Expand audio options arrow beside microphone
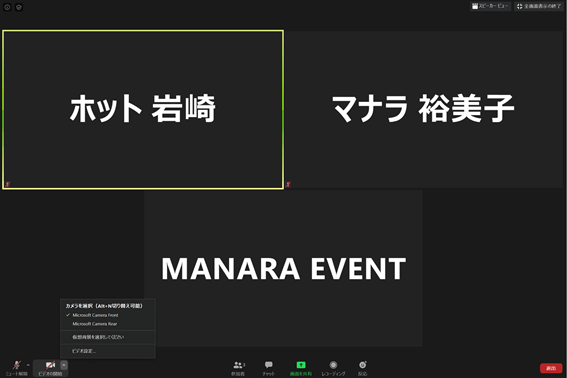The image size is (567, 378). tap(28, 365)
